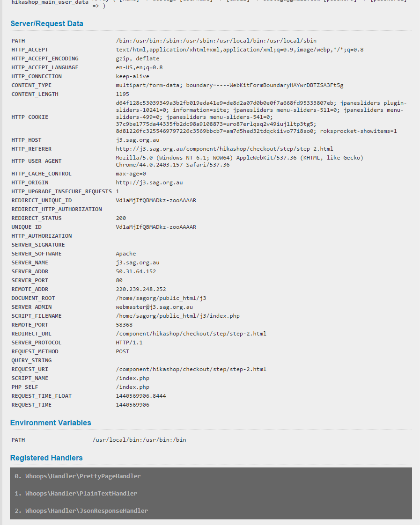
Task: Click the SERVER_ADDR value 50.31.64.152
Action: 136,271
